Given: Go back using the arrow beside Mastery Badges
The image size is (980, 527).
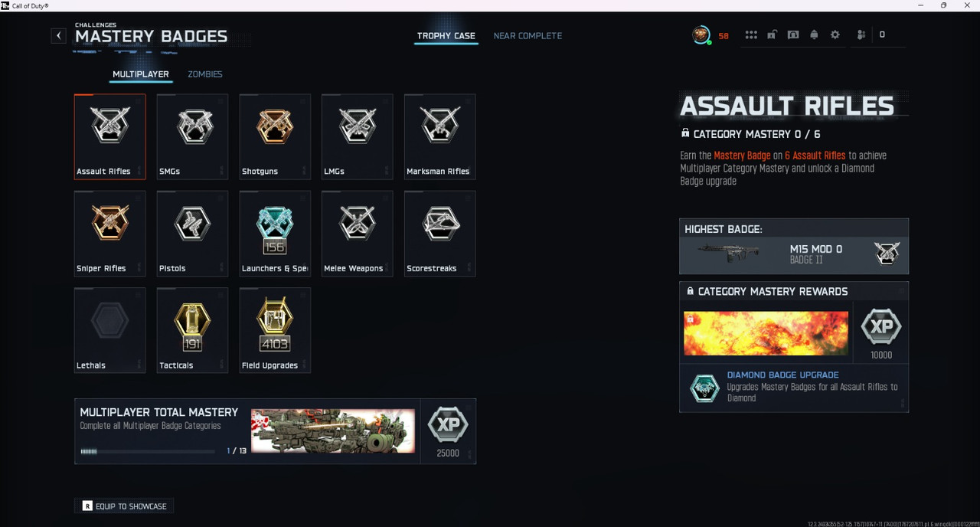Looking at the screenshot, I should click(x=58, y=35).
